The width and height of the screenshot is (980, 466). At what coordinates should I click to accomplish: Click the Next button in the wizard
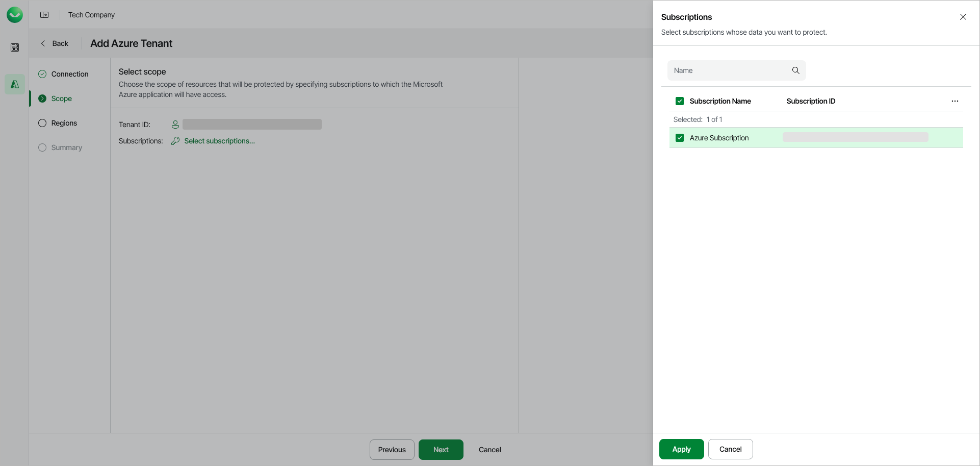(x=441, y=450)
